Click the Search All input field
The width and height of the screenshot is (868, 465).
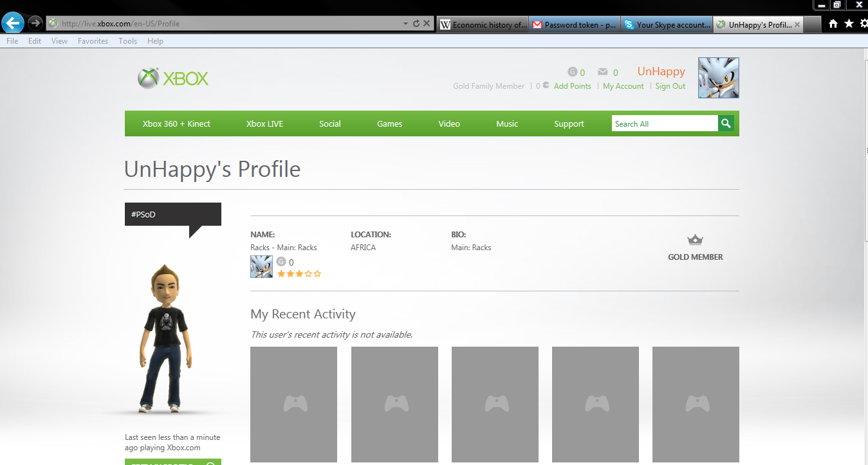coord(665,123)
